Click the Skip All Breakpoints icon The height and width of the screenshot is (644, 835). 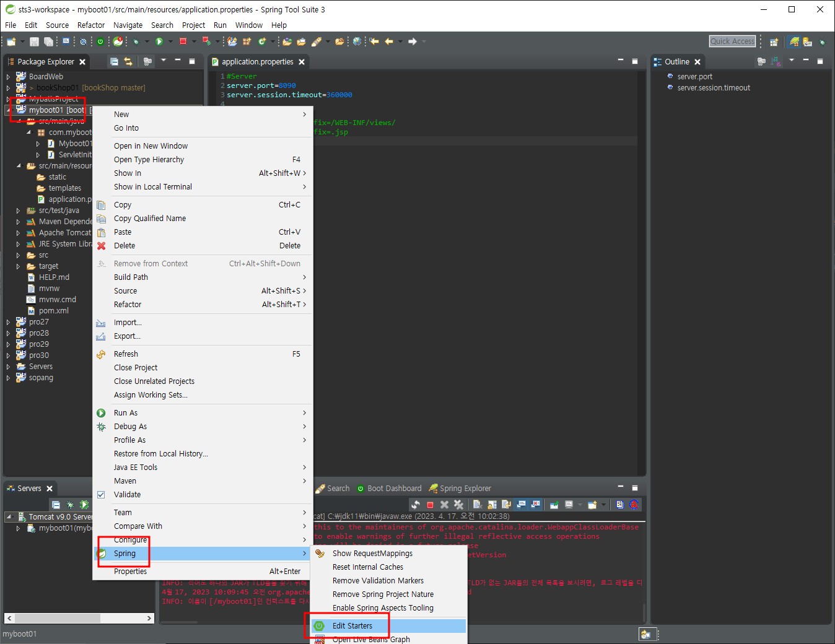tap(83, 41)
